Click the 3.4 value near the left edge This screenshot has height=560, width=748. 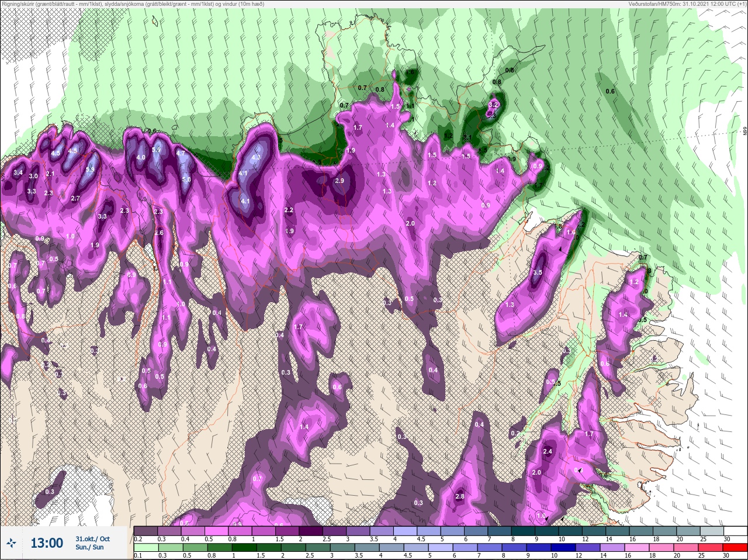tap(18, 172)
